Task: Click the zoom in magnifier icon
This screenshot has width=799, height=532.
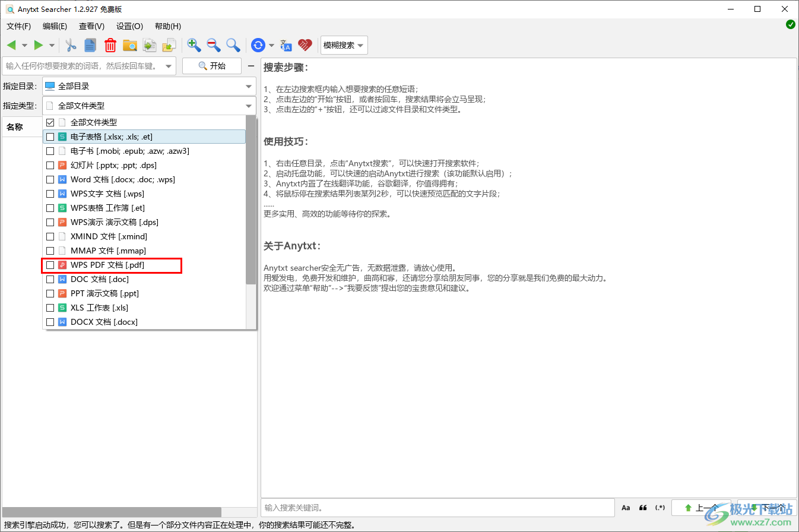Action: pyautogui.click(x=194, y=45)
